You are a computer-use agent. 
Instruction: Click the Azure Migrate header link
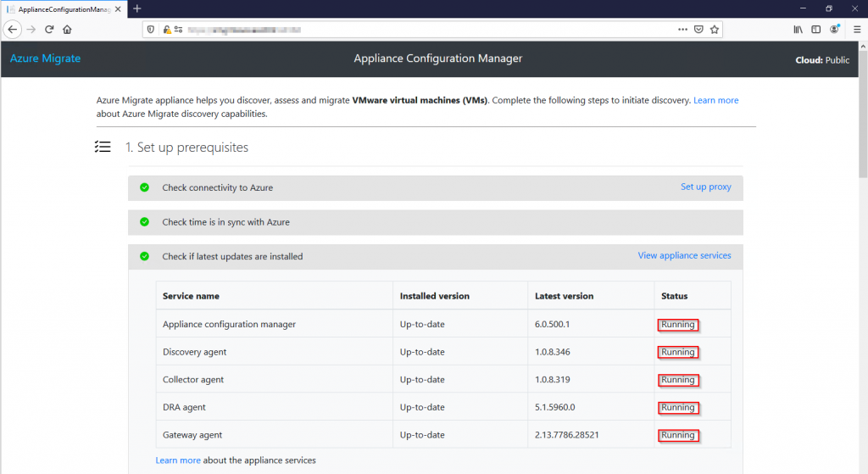[46, 59]
